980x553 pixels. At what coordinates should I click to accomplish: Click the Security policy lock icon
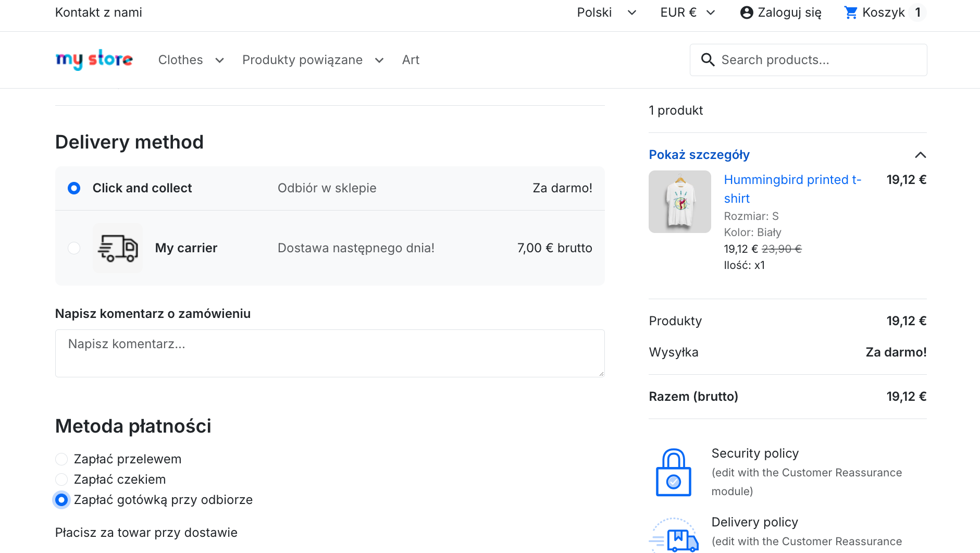pyautogui.click(x=674, y=472)
